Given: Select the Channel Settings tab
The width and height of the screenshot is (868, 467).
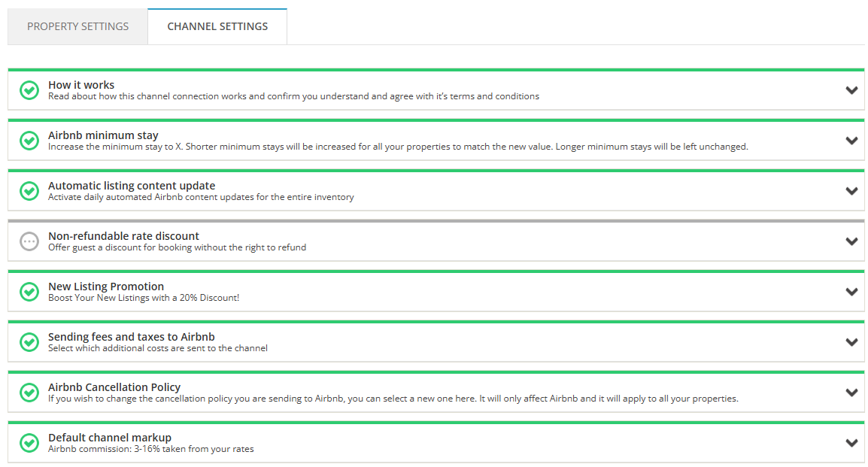Looking at the screenshot, I should coord(217,26).
